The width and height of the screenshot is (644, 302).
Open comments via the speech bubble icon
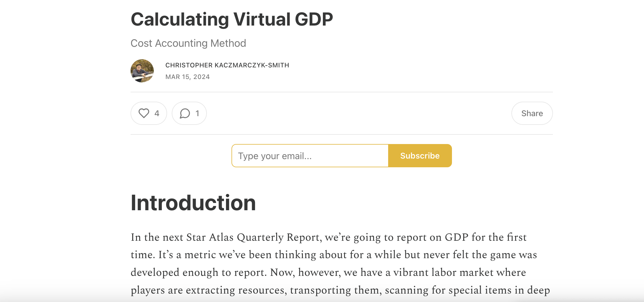[184, 113]
